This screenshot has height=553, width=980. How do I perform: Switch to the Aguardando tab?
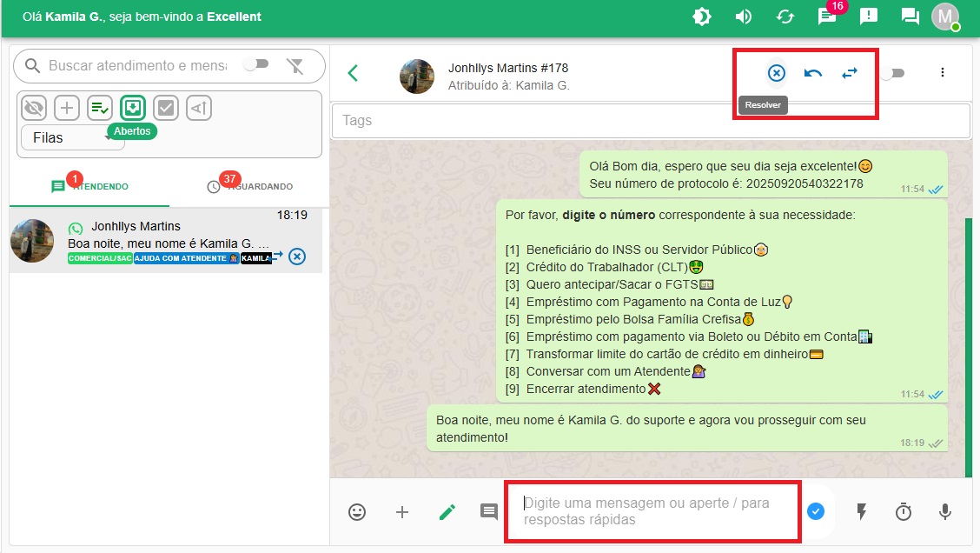coord(249,186)
